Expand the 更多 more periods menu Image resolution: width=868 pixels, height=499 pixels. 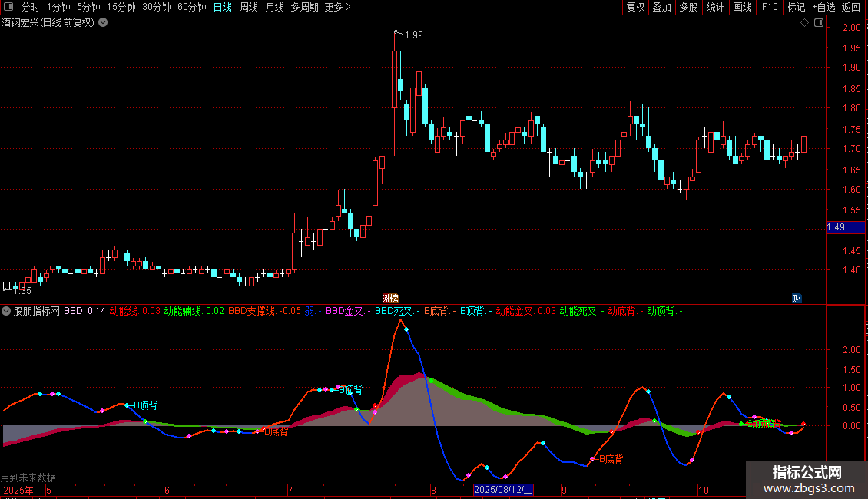337,7
